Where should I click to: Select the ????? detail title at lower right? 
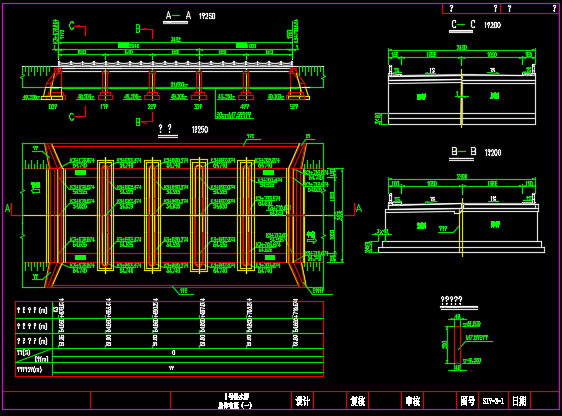(x=451, y=300)
